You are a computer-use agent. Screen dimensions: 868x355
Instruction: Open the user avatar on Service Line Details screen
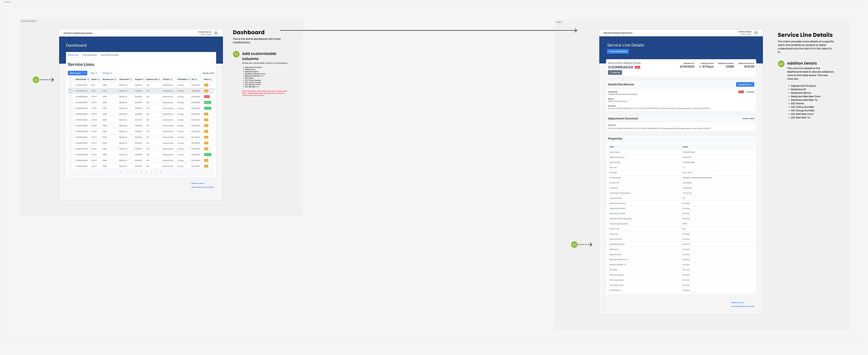click(756, 33)
